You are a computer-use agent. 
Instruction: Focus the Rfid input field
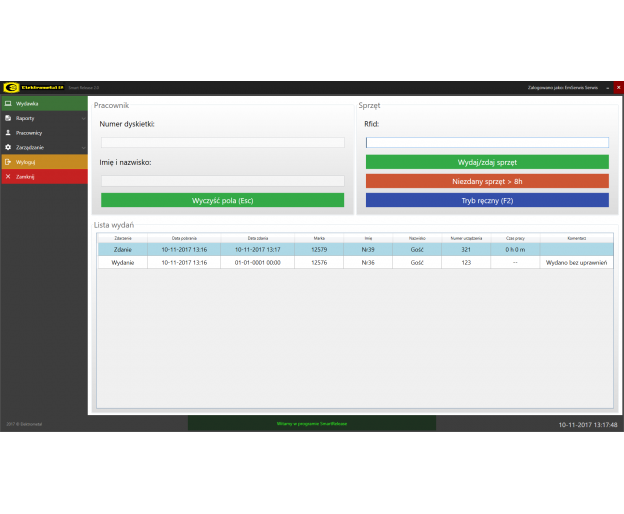coord(487,143)
